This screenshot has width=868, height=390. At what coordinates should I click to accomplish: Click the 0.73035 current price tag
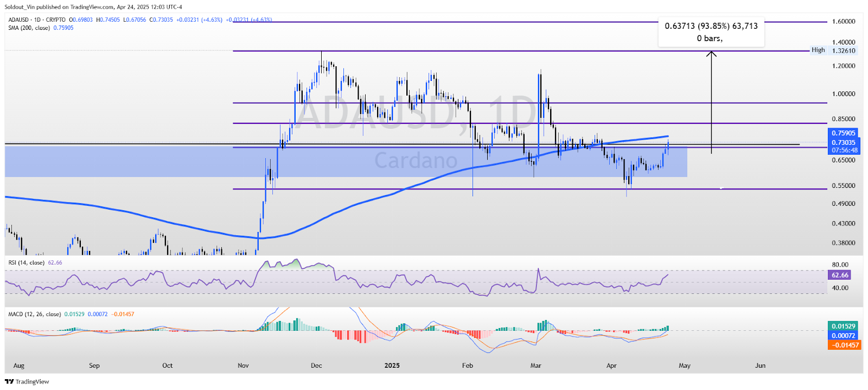tap(844, 142)
